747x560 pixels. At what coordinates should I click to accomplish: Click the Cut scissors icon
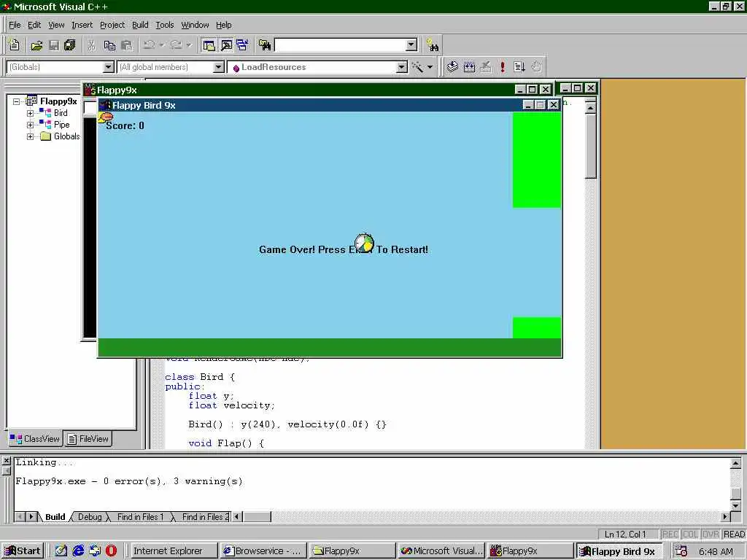(x=91, y=45)
